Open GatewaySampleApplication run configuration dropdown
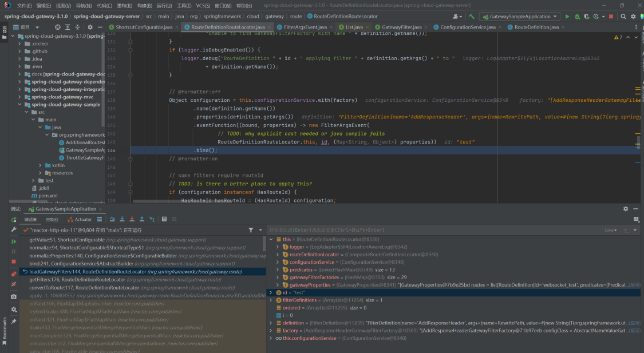Screen dimensions: 644x353 click(520, 17)
